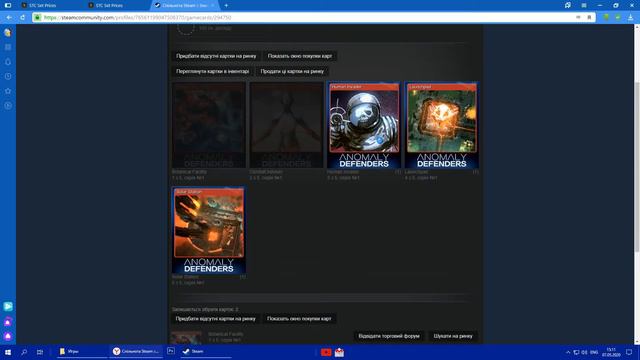
Task: Click lower 'Придбати відсутні картки на ринку' button
Action: pos(216,318)
